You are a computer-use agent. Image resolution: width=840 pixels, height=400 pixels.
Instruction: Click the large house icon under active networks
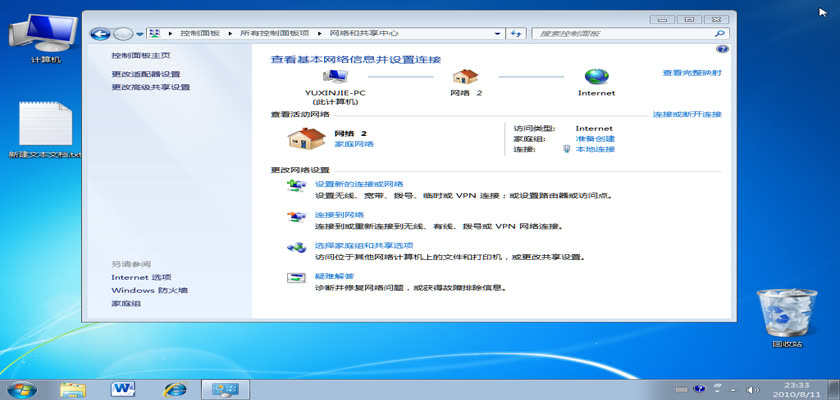coord(304,139)
